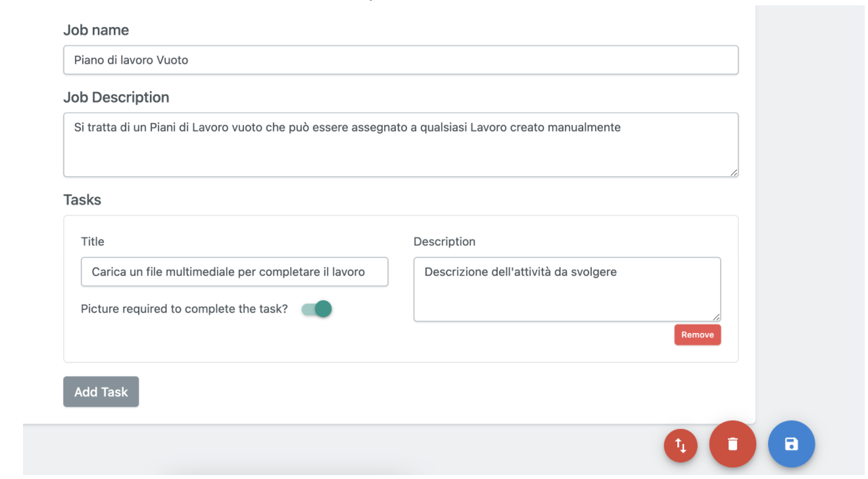Click the blue save floppy disk icon

tap(791, 444)
